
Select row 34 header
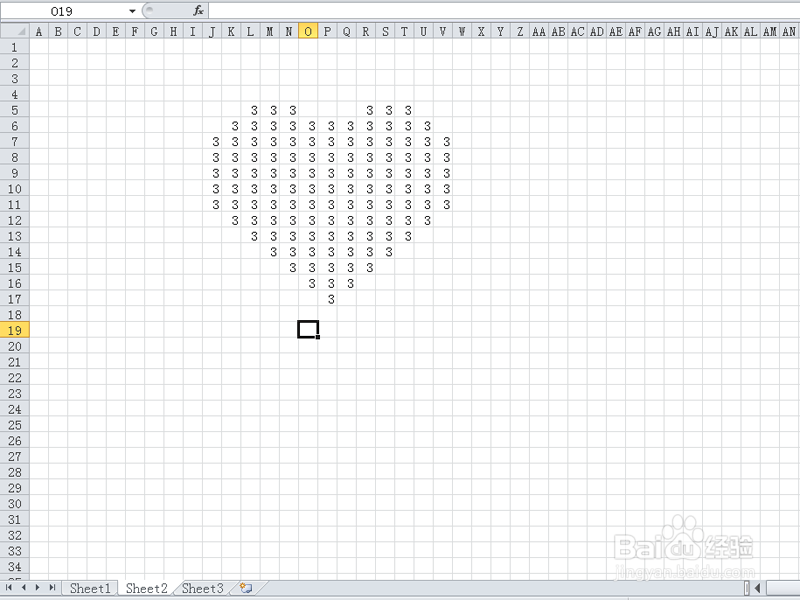point(15,566)
